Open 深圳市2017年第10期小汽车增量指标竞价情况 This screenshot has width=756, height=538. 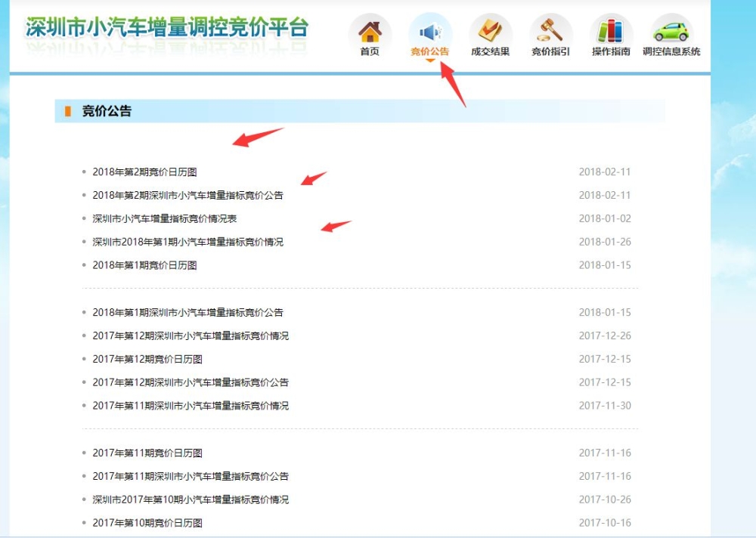191,499
